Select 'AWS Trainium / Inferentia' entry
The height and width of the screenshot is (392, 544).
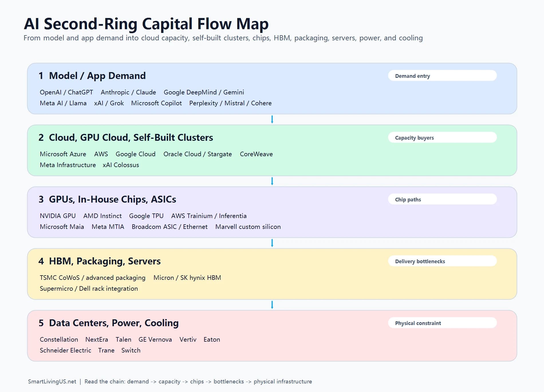point(209,216)
